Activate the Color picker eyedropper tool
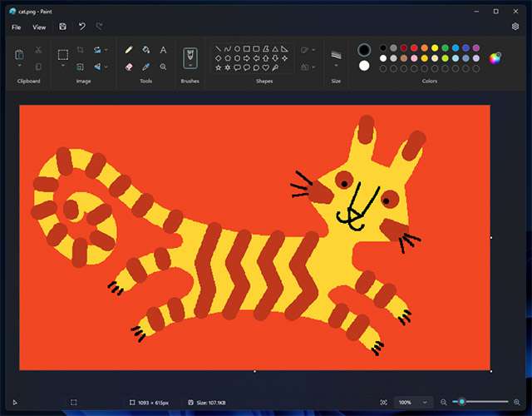 (146, 67)
